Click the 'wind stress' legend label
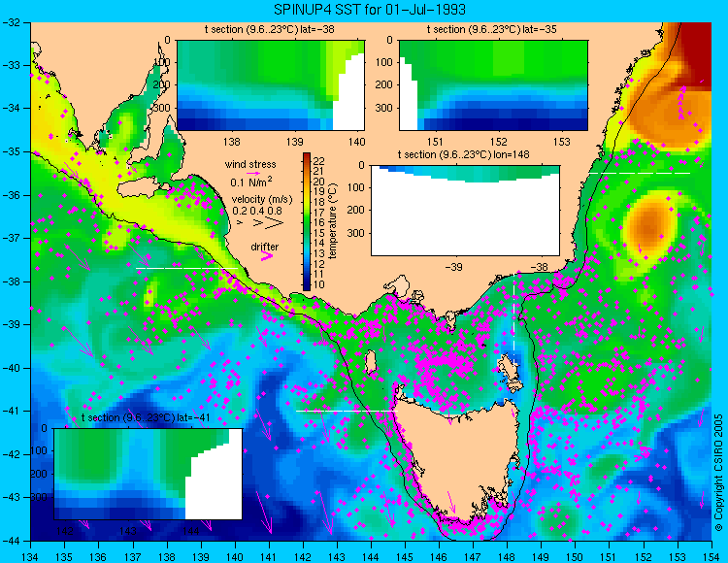 pyautogui.click(x=250, y=164)
